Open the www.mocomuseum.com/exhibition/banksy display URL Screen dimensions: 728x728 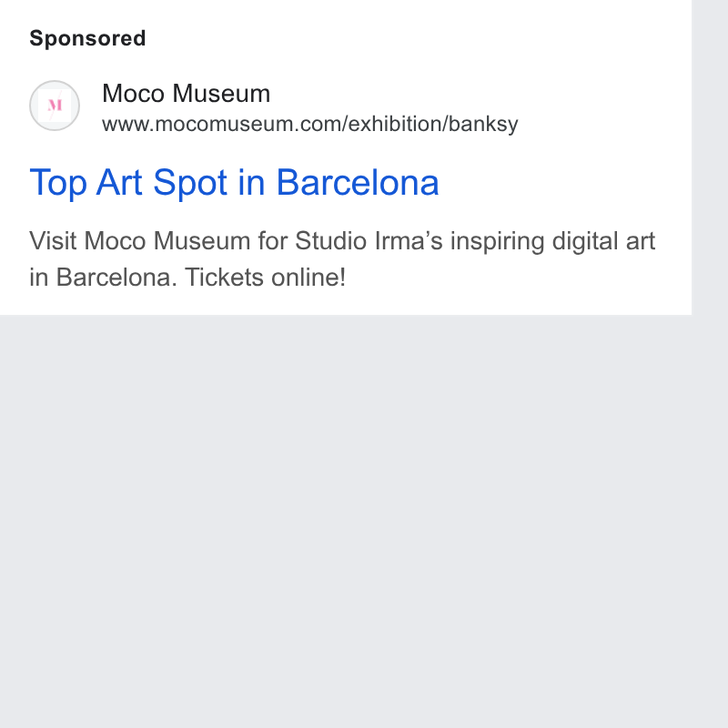[x=310, y=124]
